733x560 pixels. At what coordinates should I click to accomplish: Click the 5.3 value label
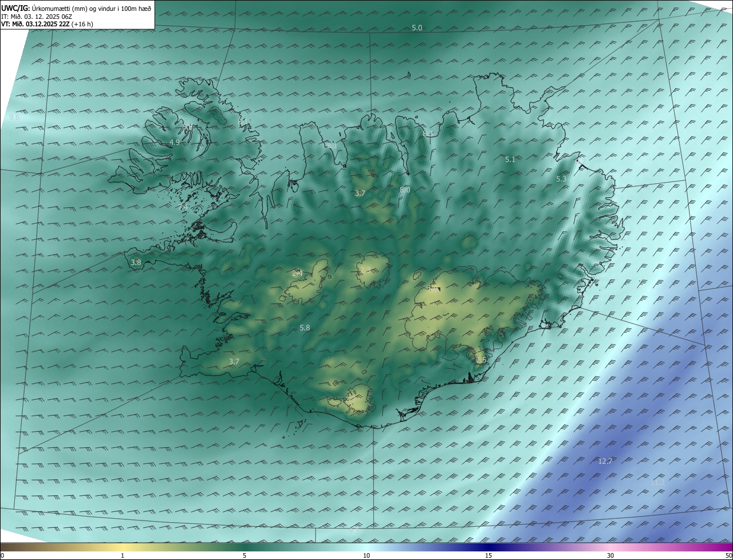coord(561,179)
